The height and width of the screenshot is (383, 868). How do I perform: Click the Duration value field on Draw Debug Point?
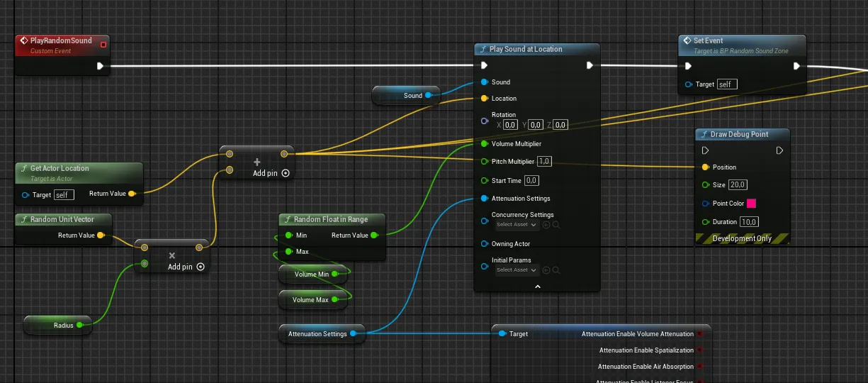749,222
